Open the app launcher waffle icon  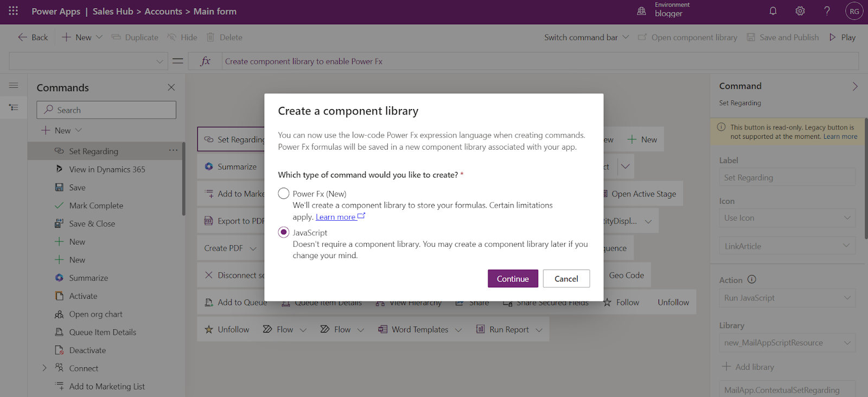pos(14,11)
